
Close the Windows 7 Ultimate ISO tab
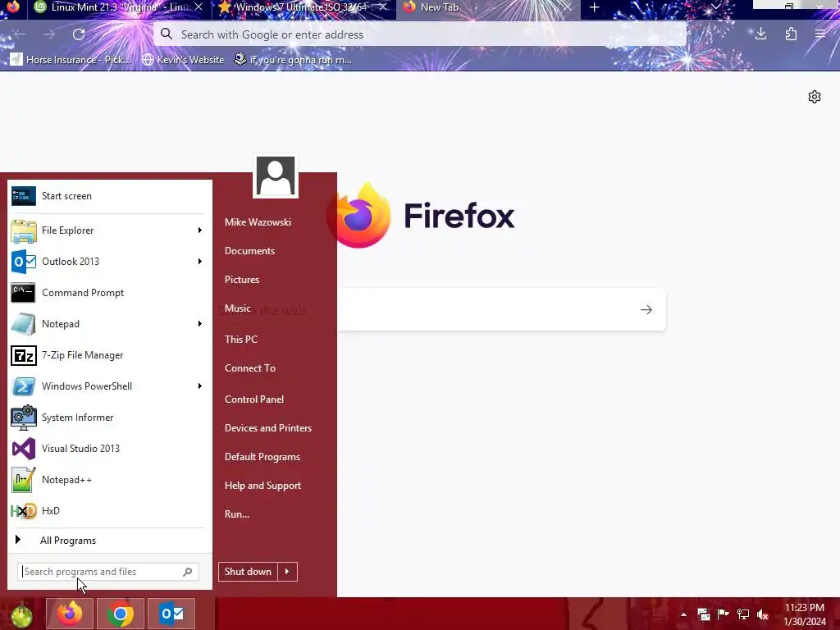click(x=382, y=7)
